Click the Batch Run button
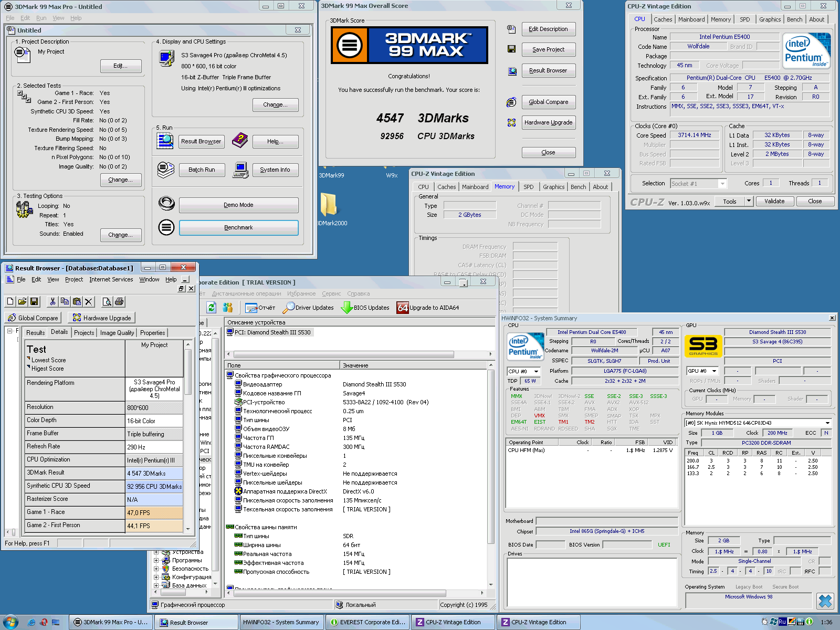This screenshot has width=840, height=630. click(x=202, y=170)
